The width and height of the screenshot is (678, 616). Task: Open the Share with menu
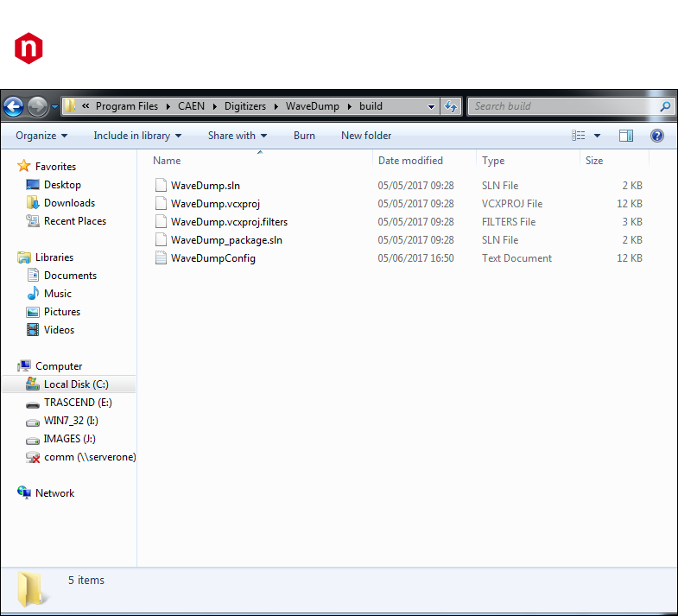click(x=238, y=136)
